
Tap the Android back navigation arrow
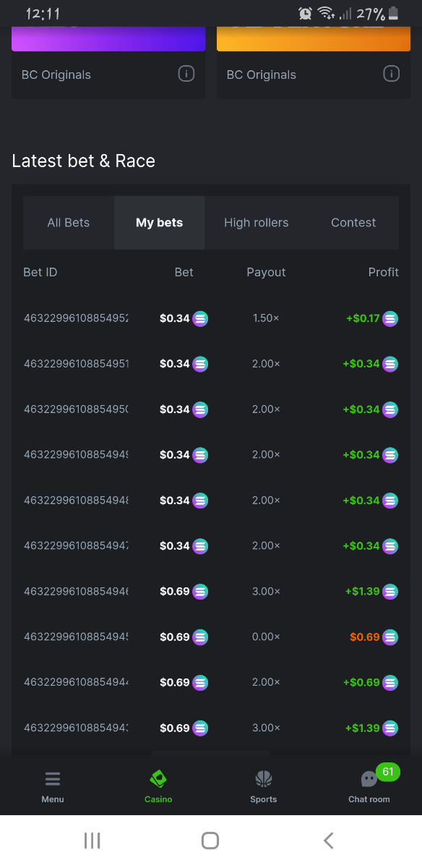[329, 841]
